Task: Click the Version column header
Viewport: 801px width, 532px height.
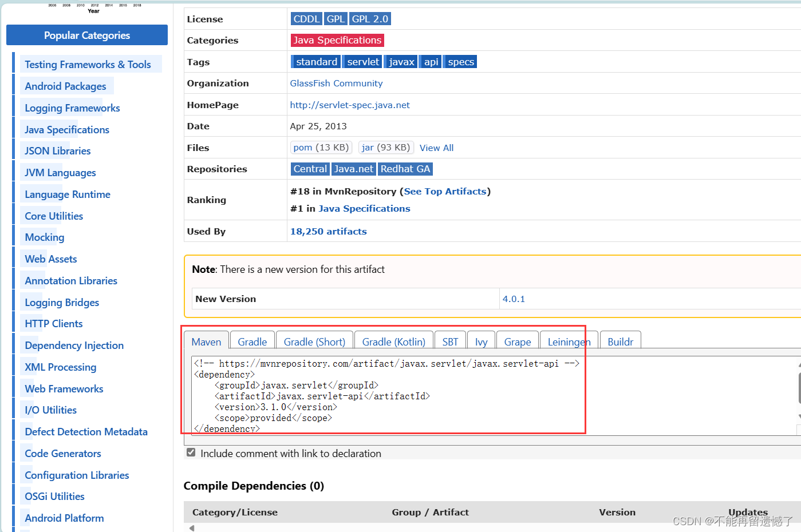Action: click(x=617, y=512)
